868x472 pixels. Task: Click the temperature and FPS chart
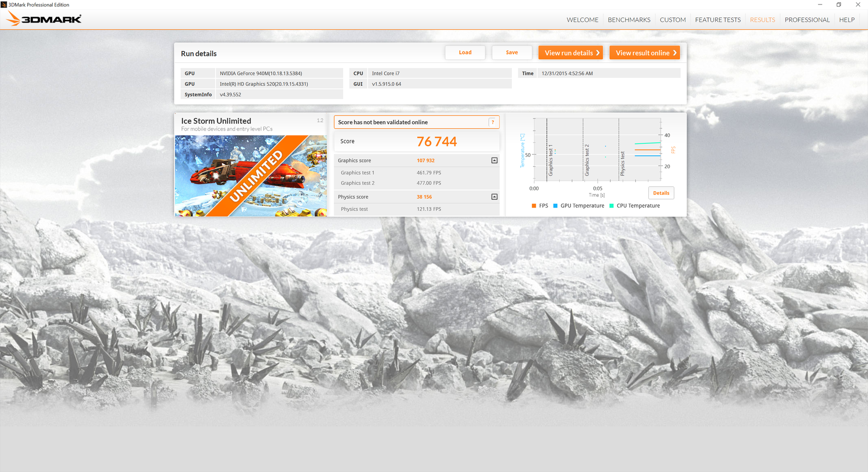(x=597, y=150)
